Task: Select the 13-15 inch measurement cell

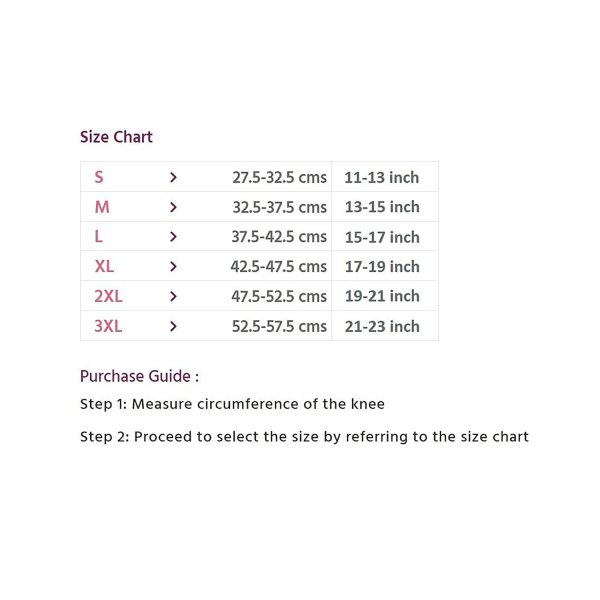Action: 381,207
